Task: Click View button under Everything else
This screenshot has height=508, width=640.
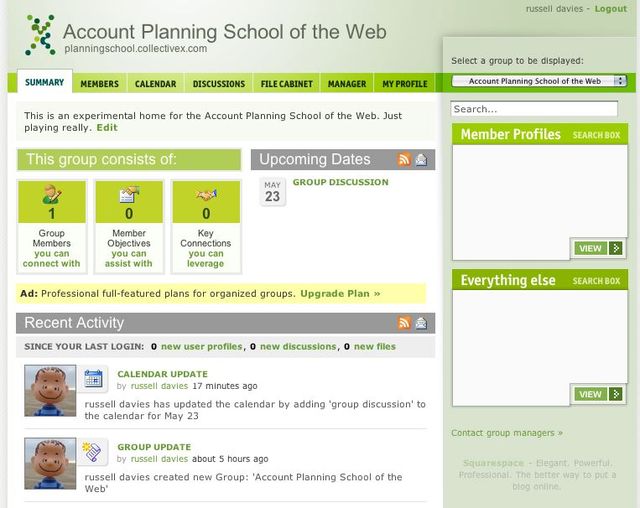Action: (x=598, y=394)
